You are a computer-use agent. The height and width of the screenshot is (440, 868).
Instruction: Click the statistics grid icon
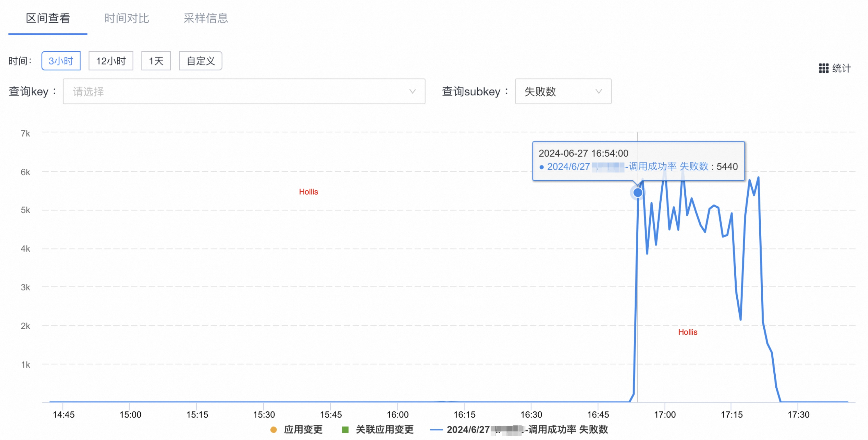point(824,68)
